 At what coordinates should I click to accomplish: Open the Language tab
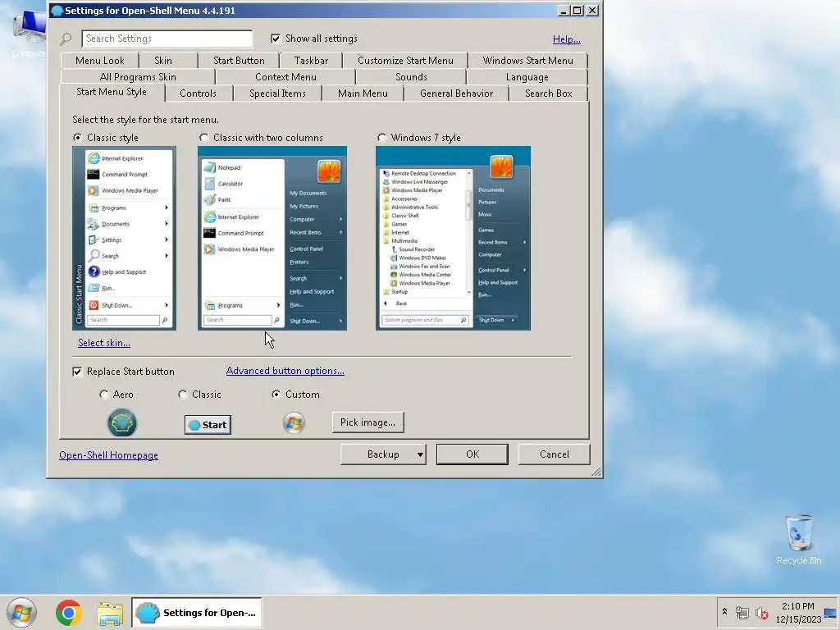point(527,76)
